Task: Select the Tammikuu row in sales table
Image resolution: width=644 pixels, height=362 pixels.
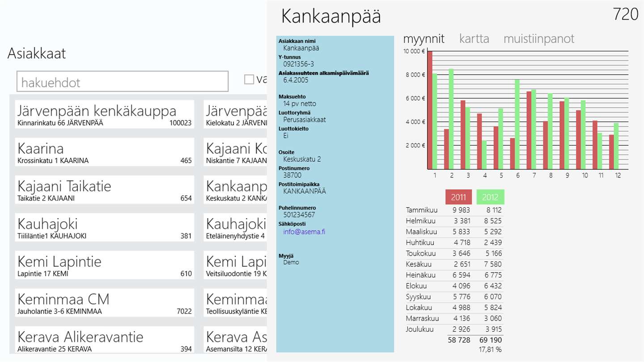Action: click(454, 210)
